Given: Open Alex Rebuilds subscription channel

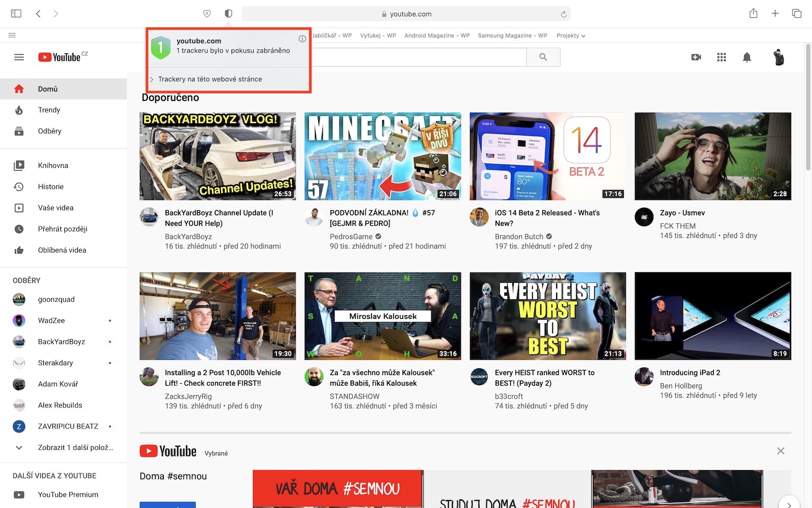Looking at the screenshot, I should pos(63,405).
